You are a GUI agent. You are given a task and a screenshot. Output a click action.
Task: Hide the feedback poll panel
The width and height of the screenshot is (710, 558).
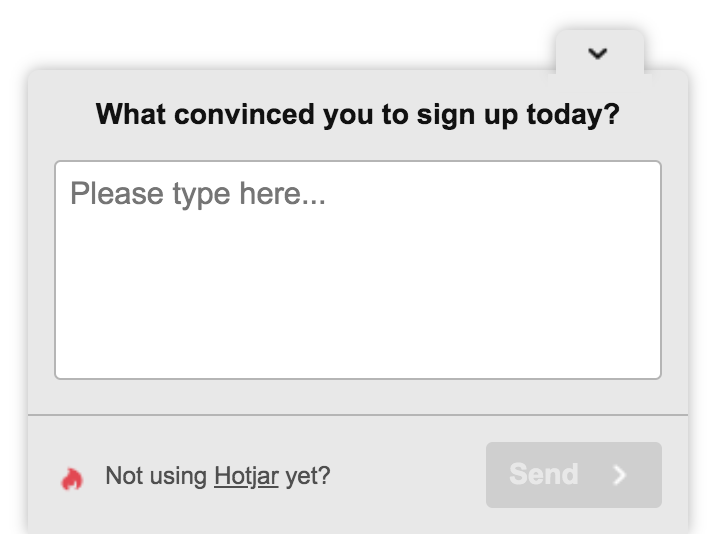coord(600,53)
